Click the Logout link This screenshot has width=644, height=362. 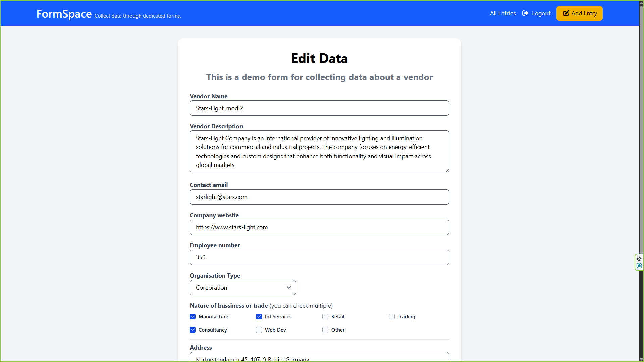pos(541,13)
